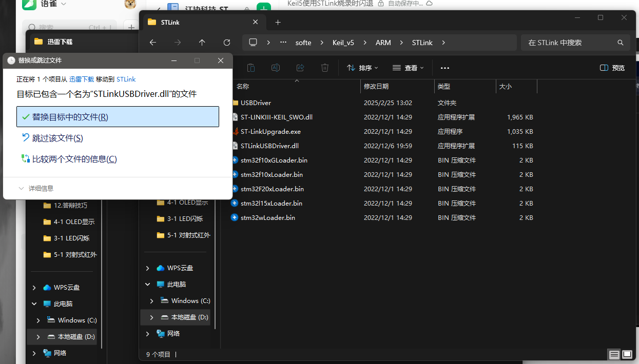Click Keil_v5 in the address breadcrumb
The width and height of the screenshot is (639, 364).
click(x=343, y=43)
